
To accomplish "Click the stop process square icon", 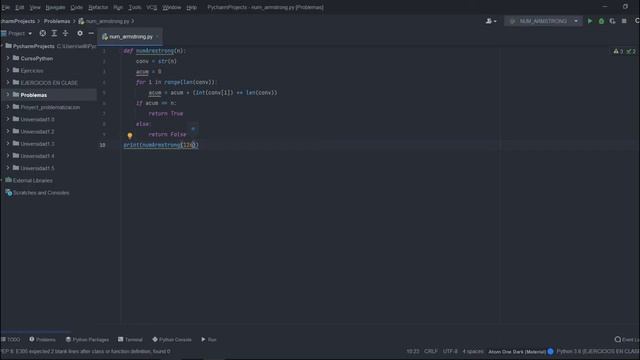I will 624,21.
